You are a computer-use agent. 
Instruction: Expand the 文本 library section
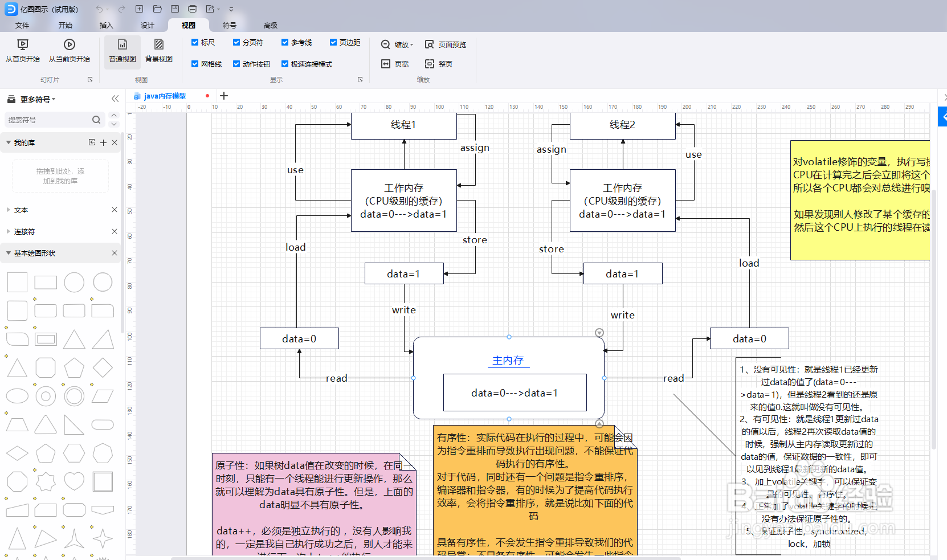click(x=20, y=210)
